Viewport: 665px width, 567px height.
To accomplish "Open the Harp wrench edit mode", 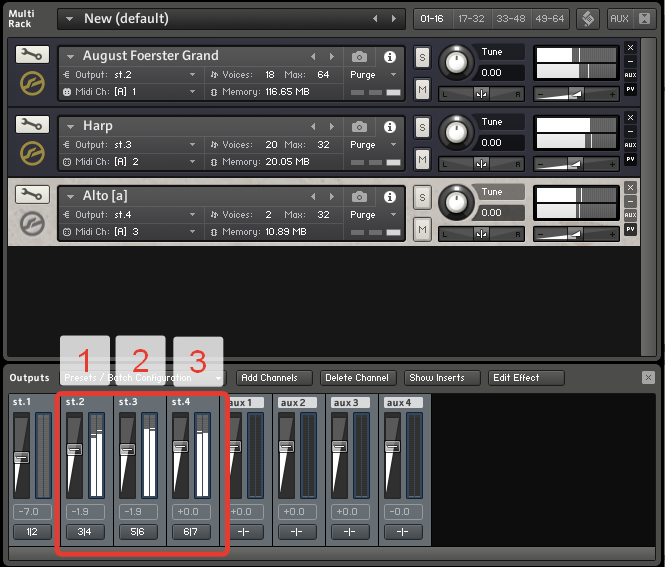I will [x=32, y=124].
